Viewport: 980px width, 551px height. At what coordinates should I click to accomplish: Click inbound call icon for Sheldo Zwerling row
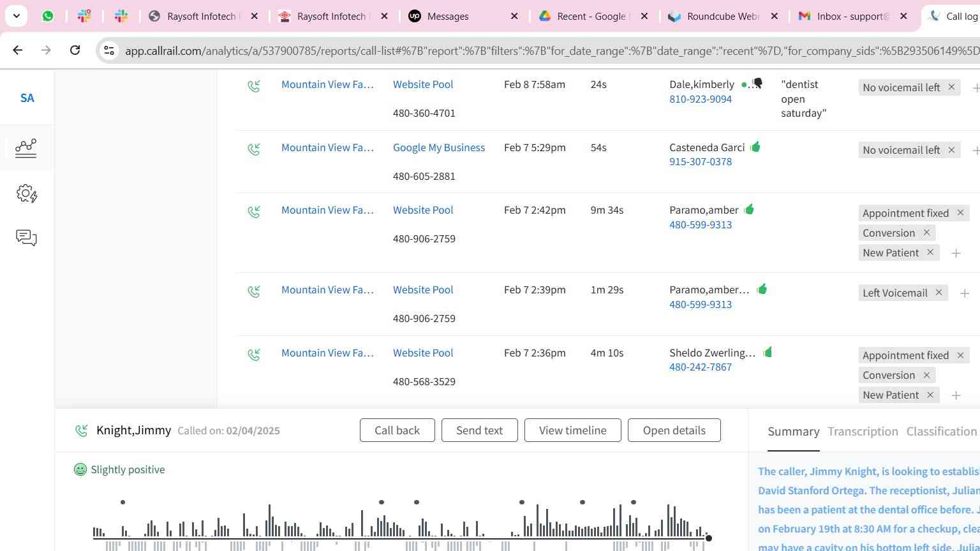point(254,355)
